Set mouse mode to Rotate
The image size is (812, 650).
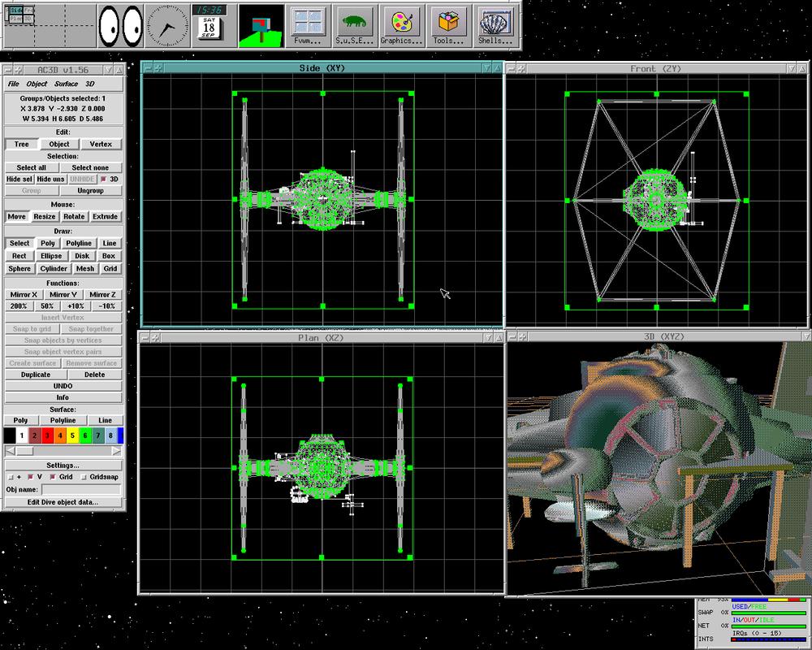[74, 216]
